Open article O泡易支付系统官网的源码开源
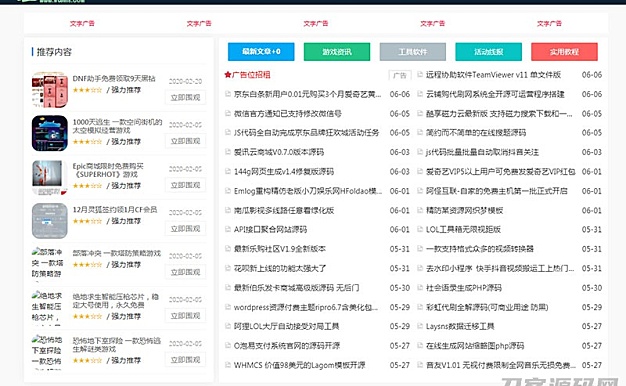 287,346
